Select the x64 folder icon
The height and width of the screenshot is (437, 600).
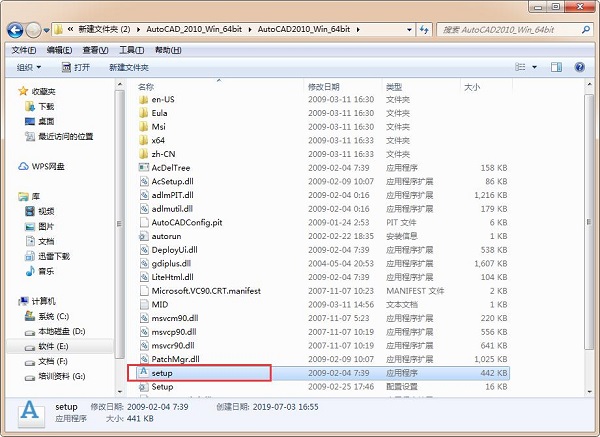click(143, 140)
